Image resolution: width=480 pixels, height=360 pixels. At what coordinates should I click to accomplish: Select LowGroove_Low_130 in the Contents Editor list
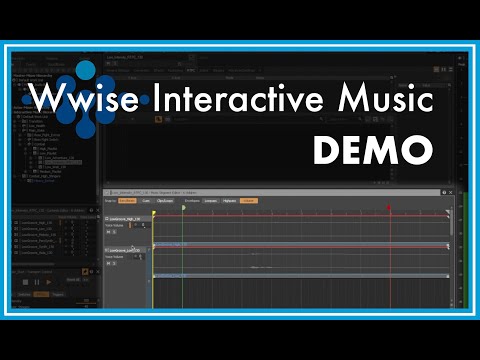37,229
